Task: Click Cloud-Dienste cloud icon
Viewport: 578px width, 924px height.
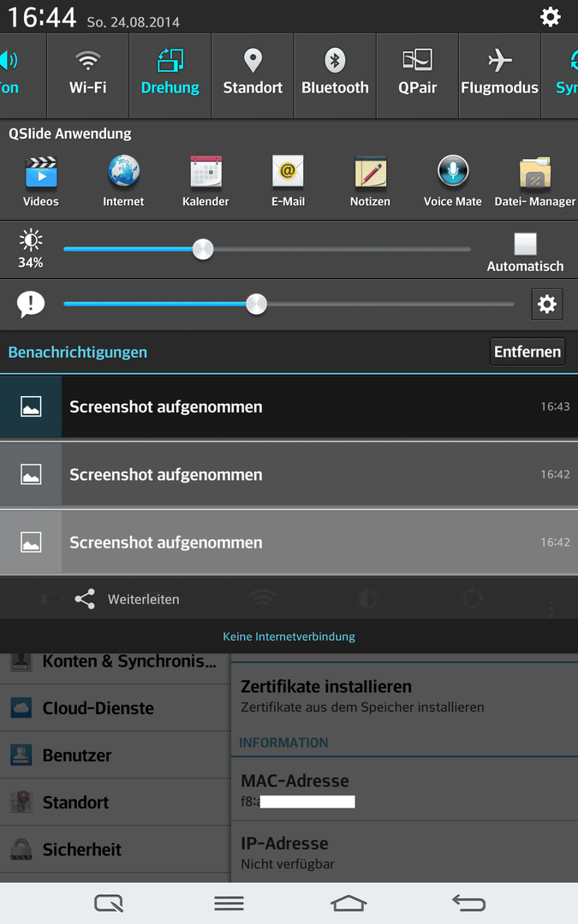Action: [x=21, y=708]
